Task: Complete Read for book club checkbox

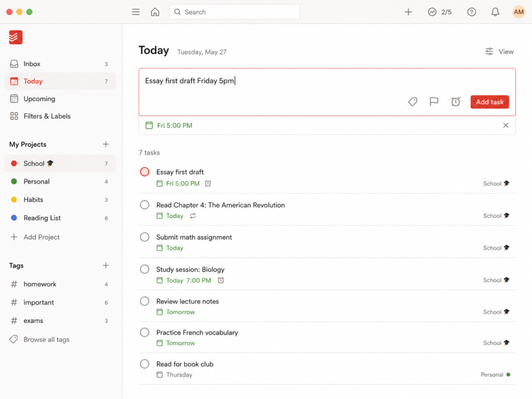Action: [x=144, y=364]
